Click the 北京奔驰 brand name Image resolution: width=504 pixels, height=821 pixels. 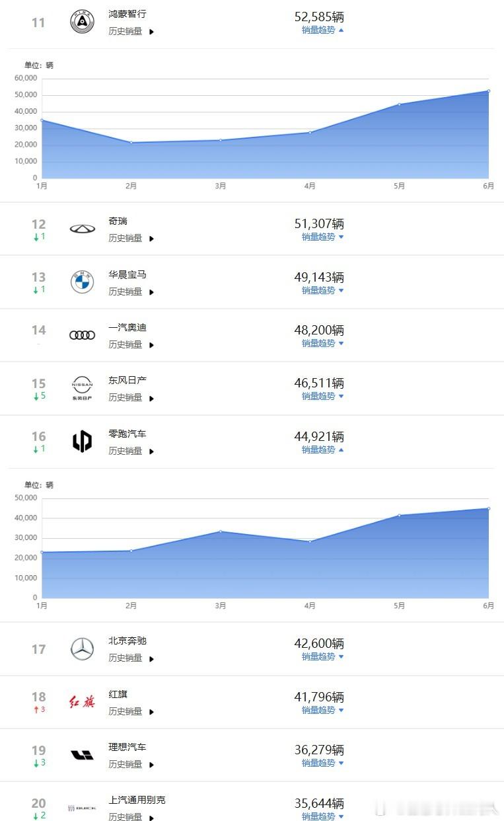(x=127, y=641)
